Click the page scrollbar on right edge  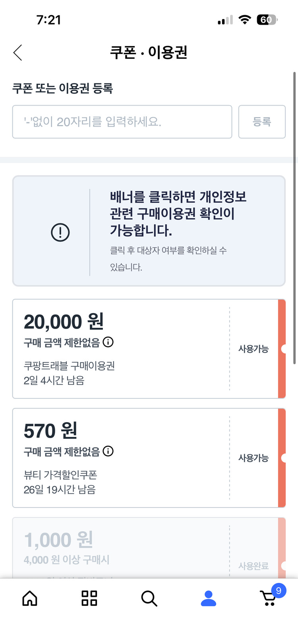[x=294, y=218]
